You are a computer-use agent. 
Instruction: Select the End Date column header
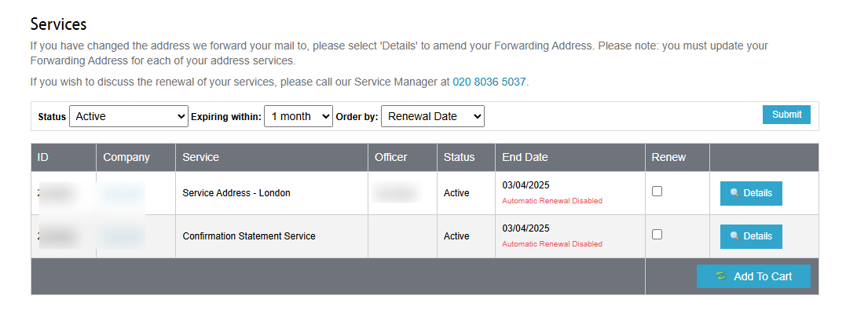[x=525, y=157]
